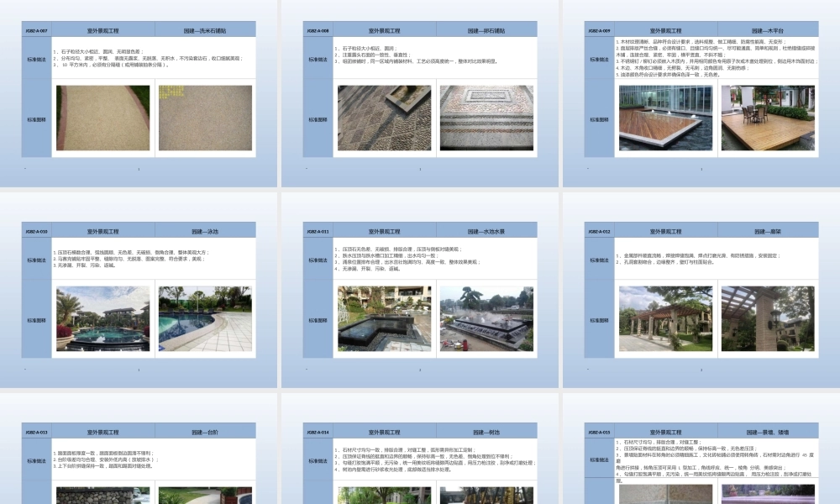840x504 pixels.
Task: Click the title 园建—树池
Action: click(486, 432)
